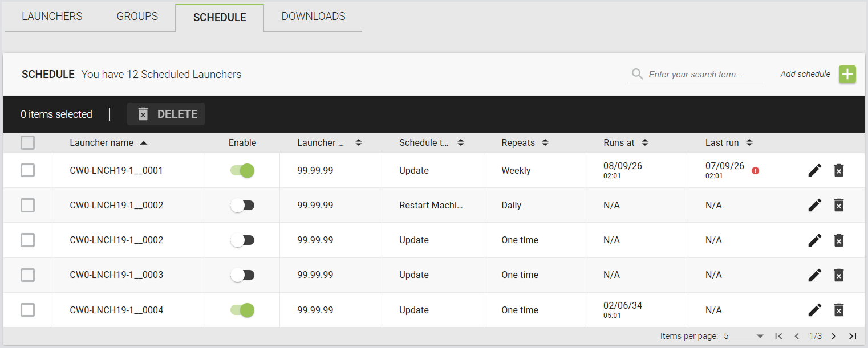868x348 pixels.
Task: Click the search magnifier icon
Action: pyautogui.click(x=638, y=75)
